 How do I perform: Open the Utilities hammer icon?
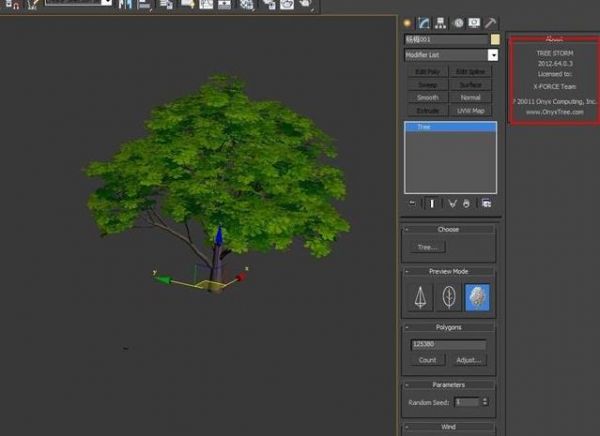pyautogui.click(x=491, y=22)
